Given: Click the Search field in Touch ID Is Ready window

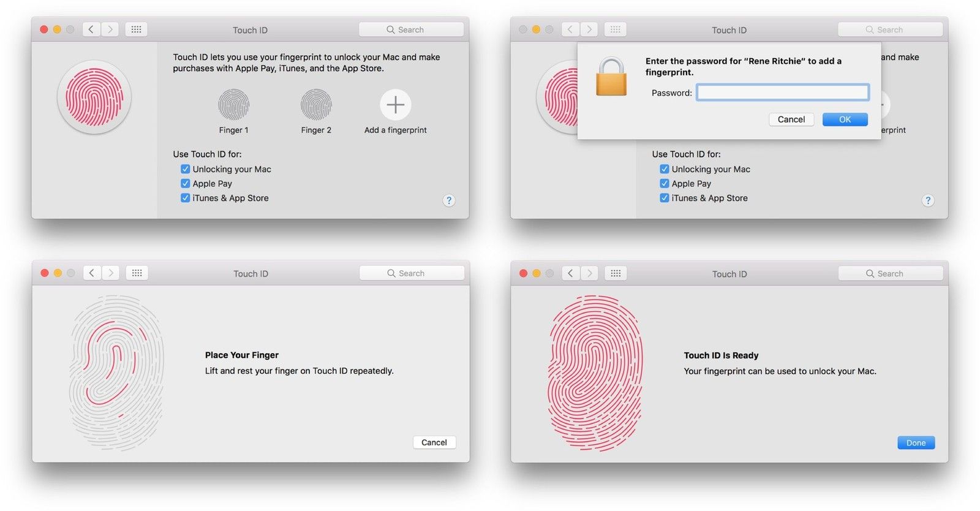Looking at the screenshot, I should [x=890, y=274].
